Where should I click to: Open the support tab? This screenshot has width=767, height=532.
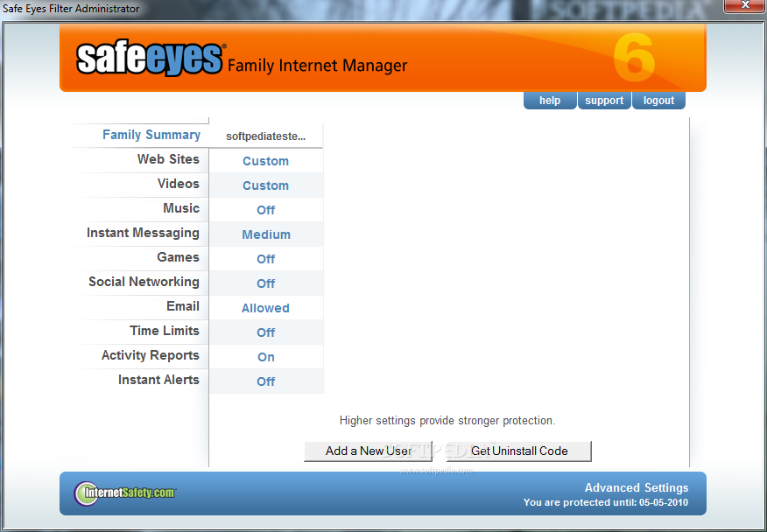(x=604, y=101)
